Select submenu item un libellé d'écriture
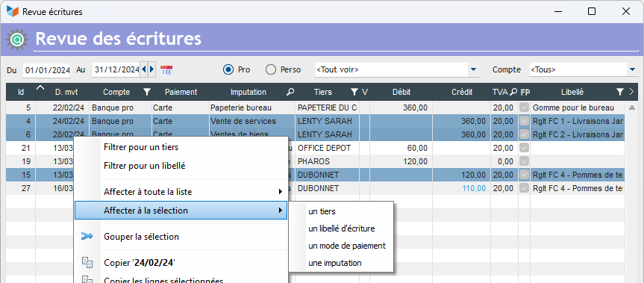 pos(341,228)
